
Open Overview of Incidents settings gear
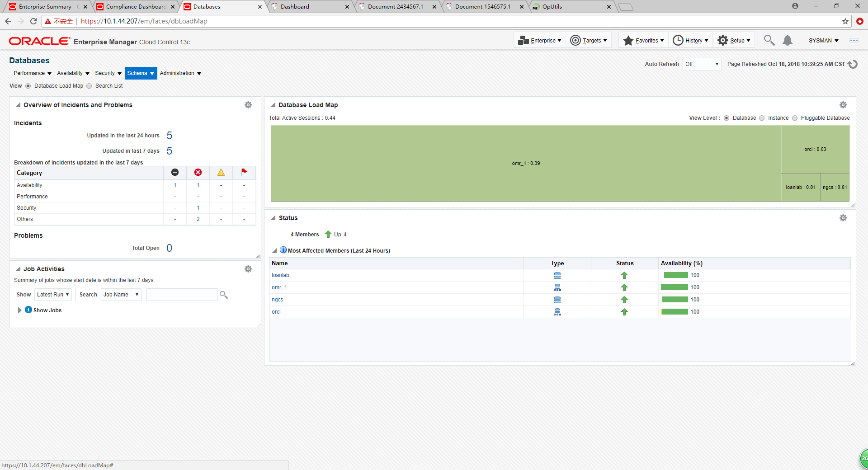tap(248, 105)
